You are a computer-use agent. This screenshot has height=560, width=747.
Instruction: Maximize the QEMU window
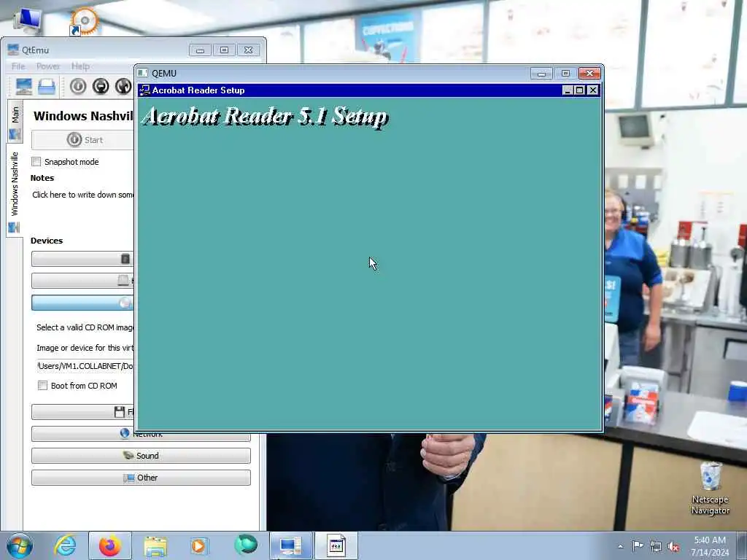565,74
